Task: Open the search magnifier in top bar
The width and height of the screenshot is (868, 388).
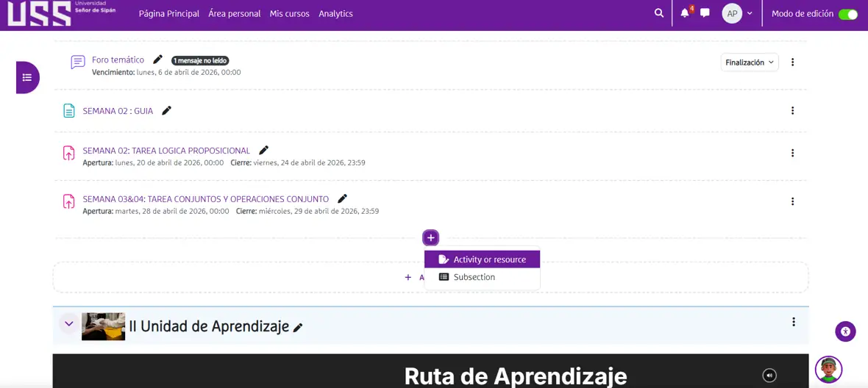Action: (659, 13)
